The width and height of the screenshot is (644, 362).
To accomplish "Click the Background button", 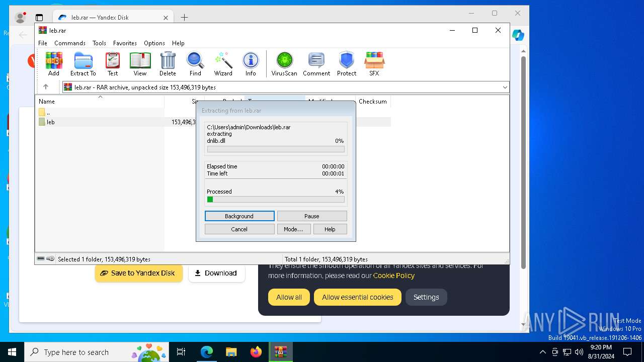I will 239,216.
